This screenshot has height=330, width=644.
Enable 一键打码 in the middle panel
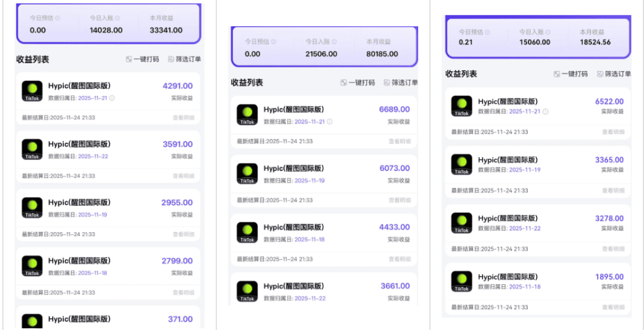click(357, 83)
